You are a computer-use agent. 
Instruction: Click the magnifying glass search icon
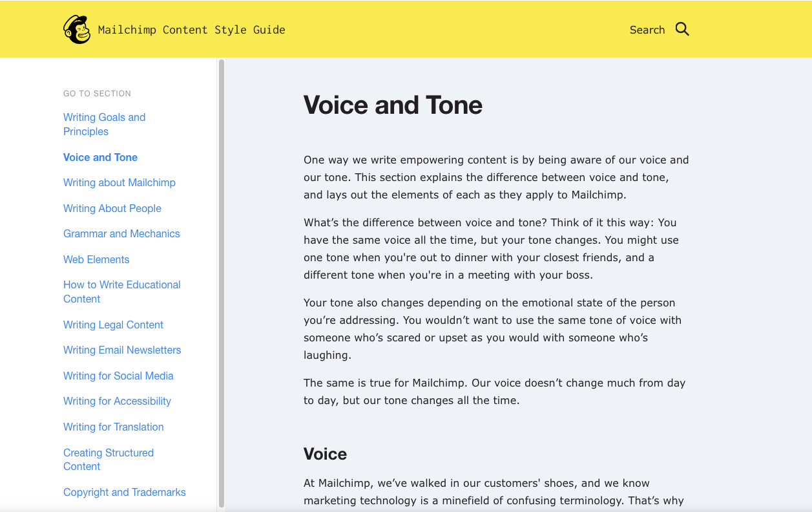pos(682,29)
